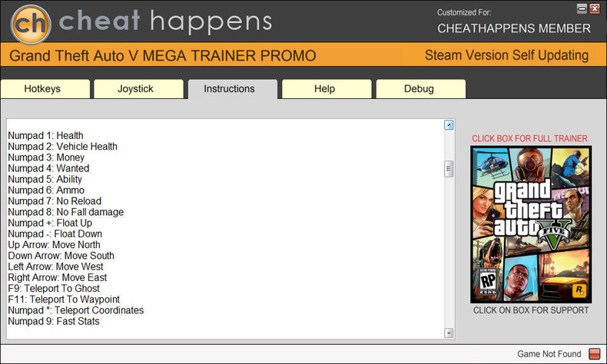Click the 'Numpad +: Float Up' line
The width and height of the screenshot is (607, 364).
pos(50,223)
